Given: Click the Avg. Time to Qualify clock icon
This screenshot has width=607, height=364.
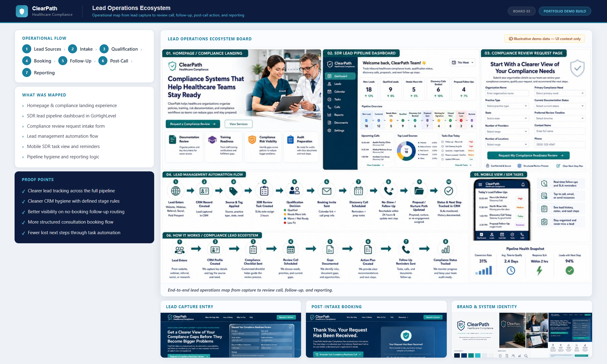Looking at the screenshot, I should (x=511, y=270).
